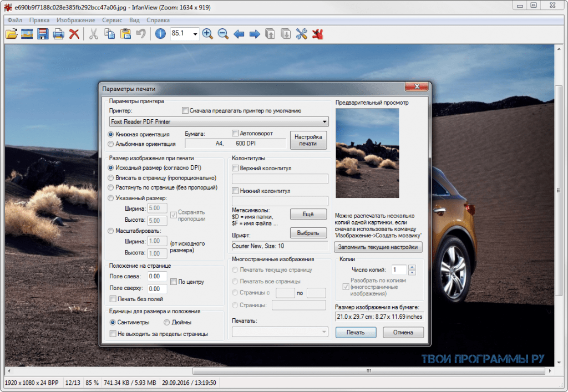Increase Число копий with up stepper arrow
This screenshot has width=568, height=392.
(x=412, y=267)
